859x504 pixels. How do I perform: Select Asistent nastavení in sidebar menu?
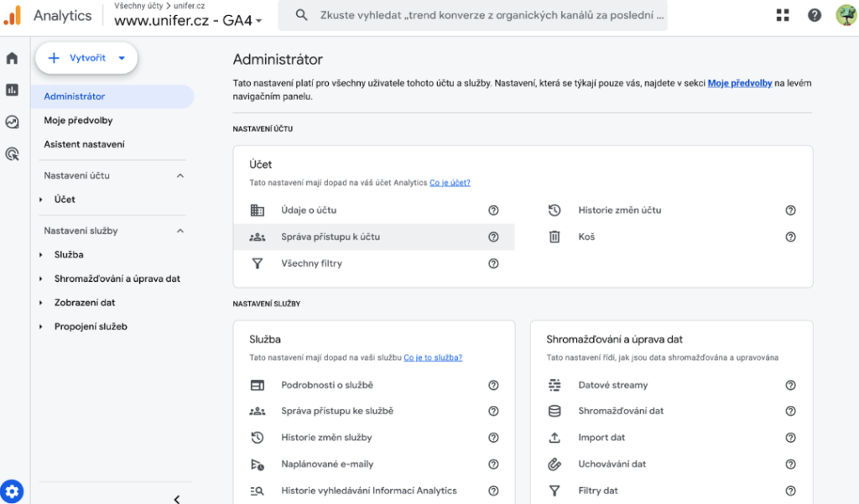click(84, 144)
